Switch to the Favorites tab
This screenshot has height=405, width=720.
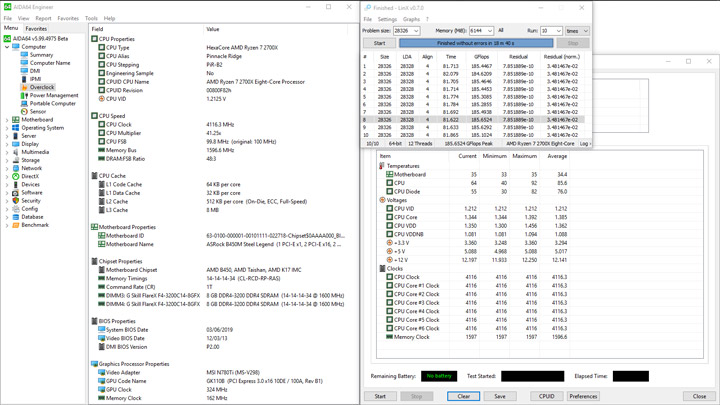pos(36,28)
